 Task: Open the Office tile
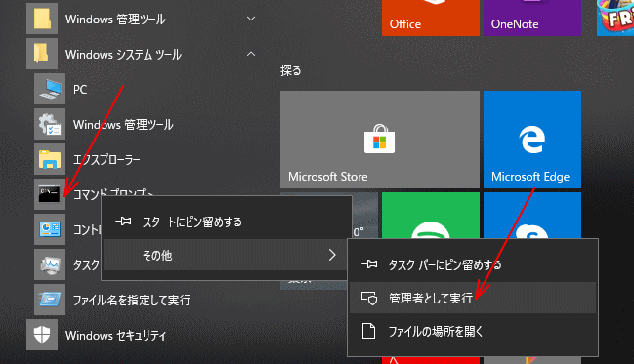pos(431,18)
